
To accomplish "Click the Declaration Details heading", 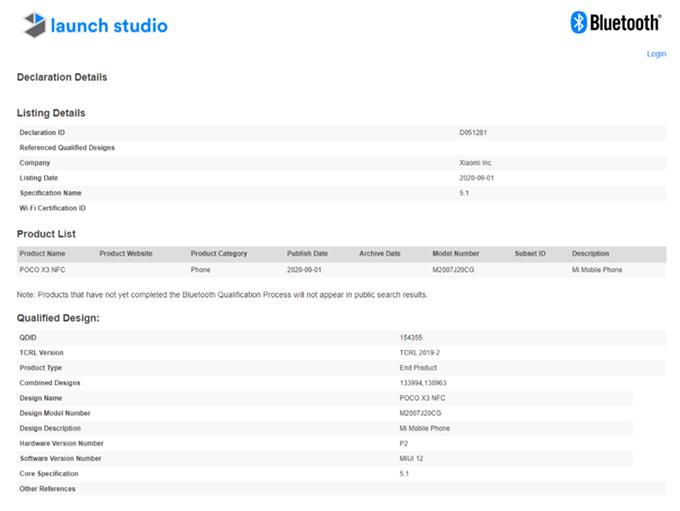I will pyautogui.click(x=62, y=77).
